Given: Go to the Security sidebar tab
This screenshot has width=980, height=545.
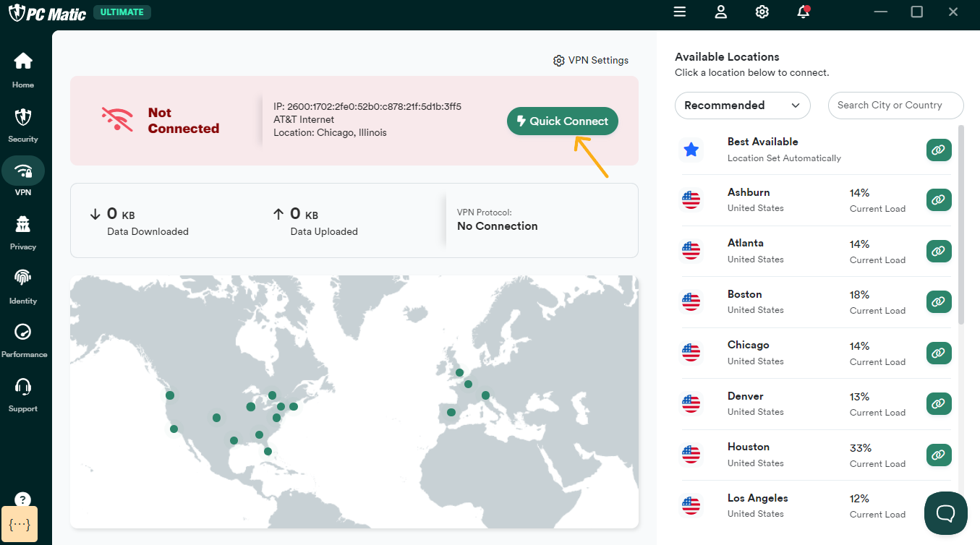Looking at the screenshot, I should click(23, 125).
